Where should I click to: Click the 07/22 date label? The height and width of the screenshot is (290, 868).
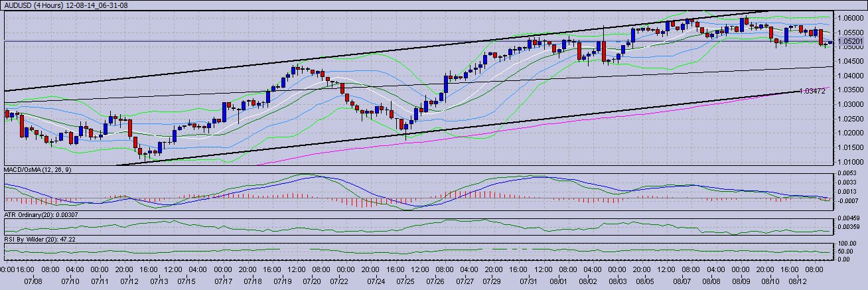coord(339,281)
